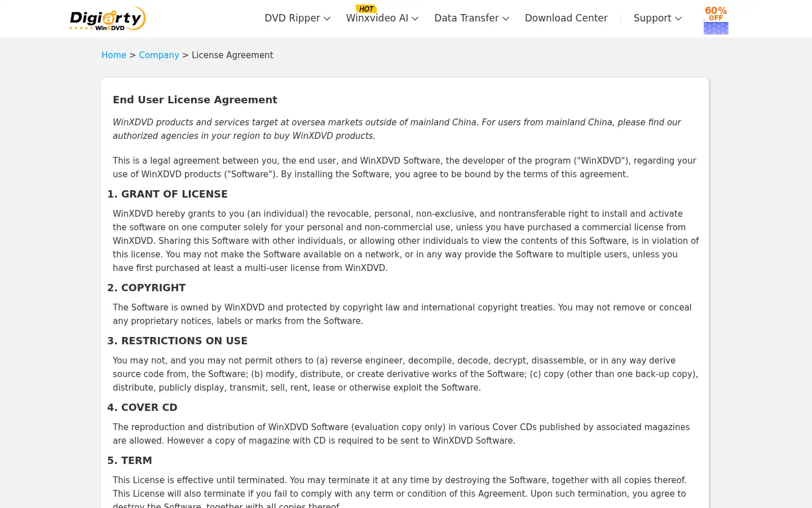
Task: Click the paragraph starting 'You may not, and you'
Action: [405, 374]
